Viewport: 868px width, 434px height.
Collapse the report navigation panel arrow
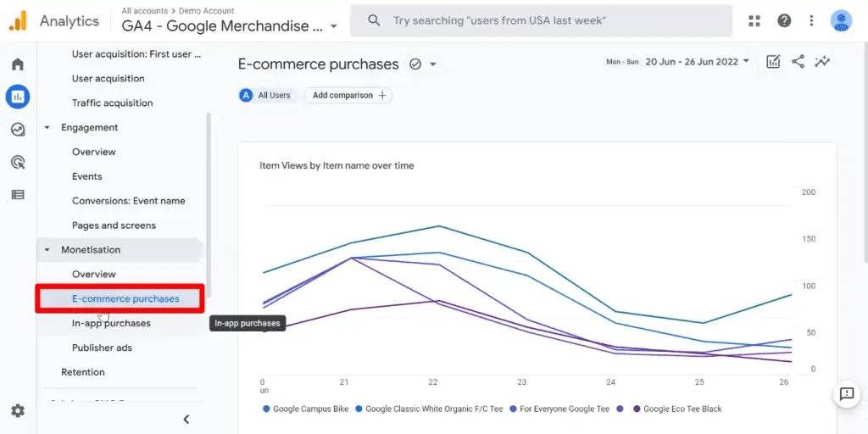point(186,419)
